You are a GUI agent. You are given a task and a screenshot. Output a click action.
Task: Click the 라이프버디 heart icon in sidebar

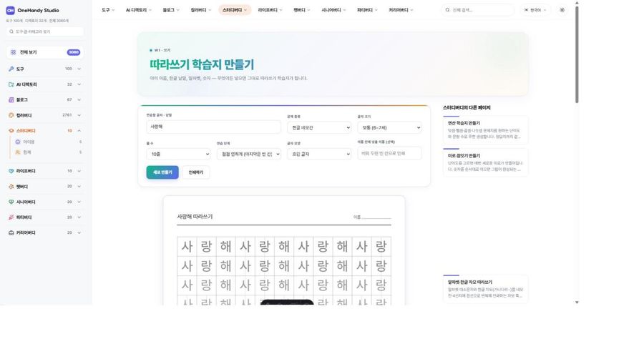11,171
